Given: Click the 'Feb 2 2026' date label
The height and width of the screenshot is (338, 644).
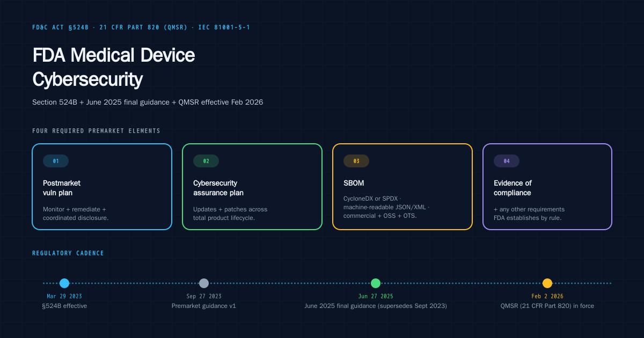Looking at the screenshot, I should click(x=547, y=296).
